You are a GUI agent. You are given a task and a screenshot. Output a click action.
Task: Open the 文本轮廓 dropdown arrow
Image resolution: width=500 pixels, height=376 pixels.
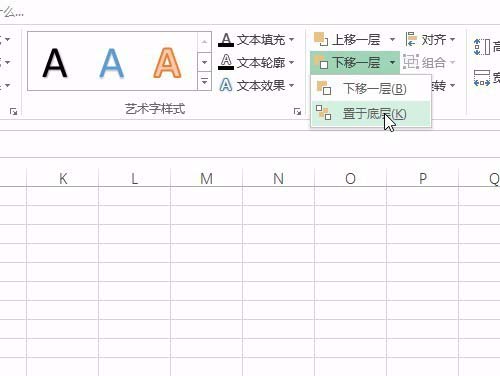(x=292, y=62)
